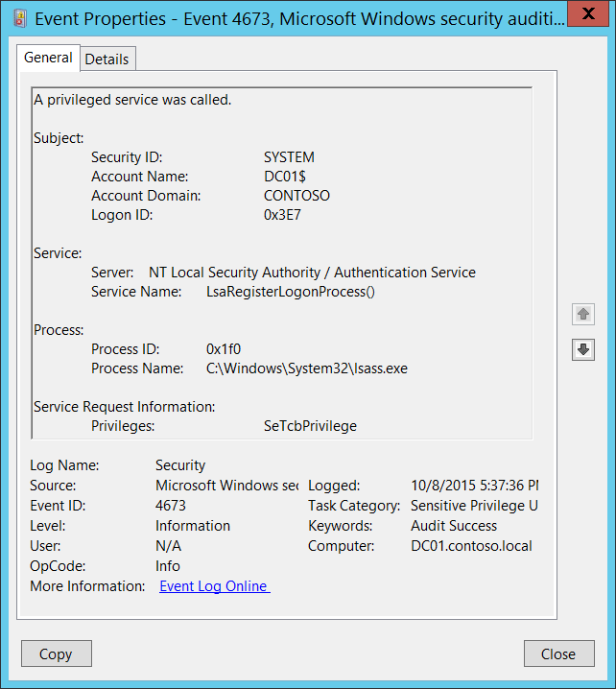Click the Close button at bottom right

pos(557,653)
